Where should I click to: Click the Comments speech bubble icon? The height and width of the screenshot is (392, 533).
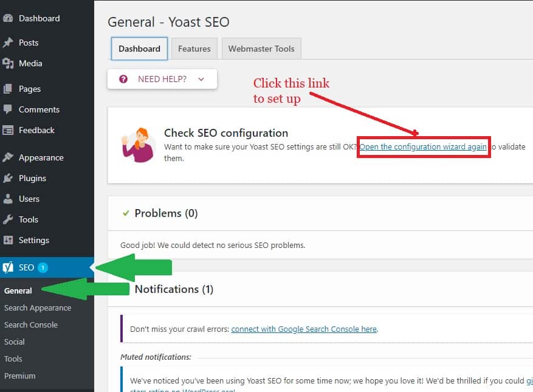point(8,109)
